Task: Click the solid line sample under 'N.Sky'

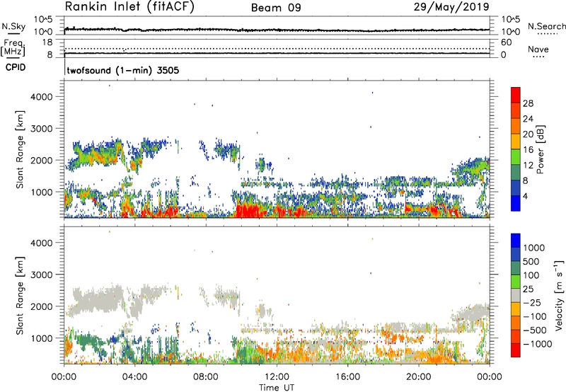Action: (13, 33)
